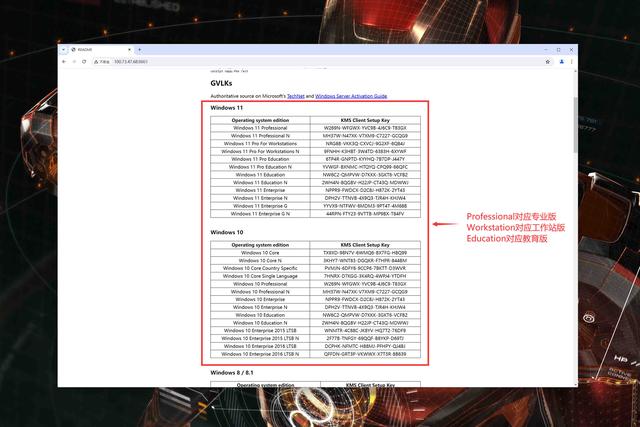Click the browser forward arrow
This screenshot has width=640, height=427.
point(74,62)
